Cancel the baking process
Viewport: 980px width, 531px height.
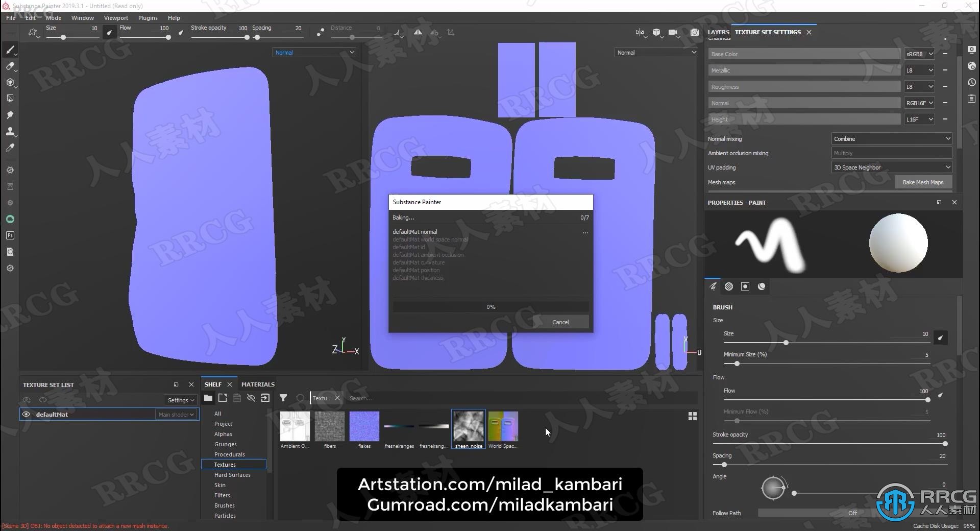pyautogui.click(x=560, y=322)
